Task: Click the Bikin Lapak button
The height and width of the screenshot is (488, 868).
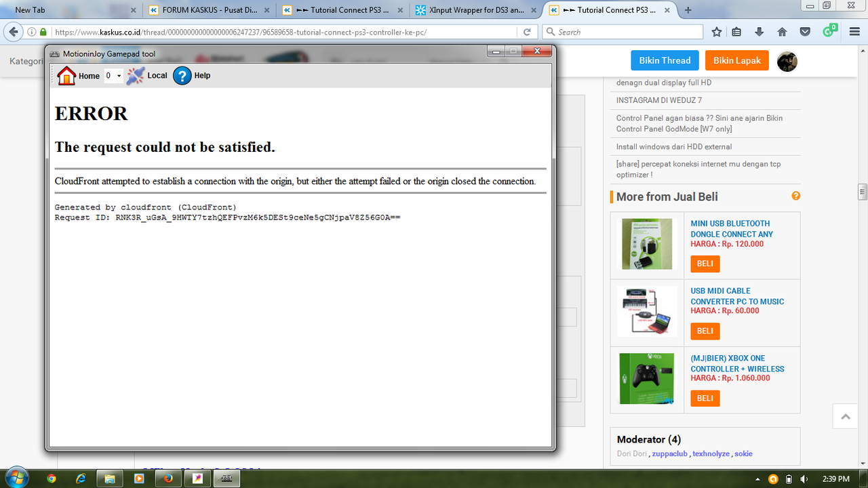Action: point(737,60)
